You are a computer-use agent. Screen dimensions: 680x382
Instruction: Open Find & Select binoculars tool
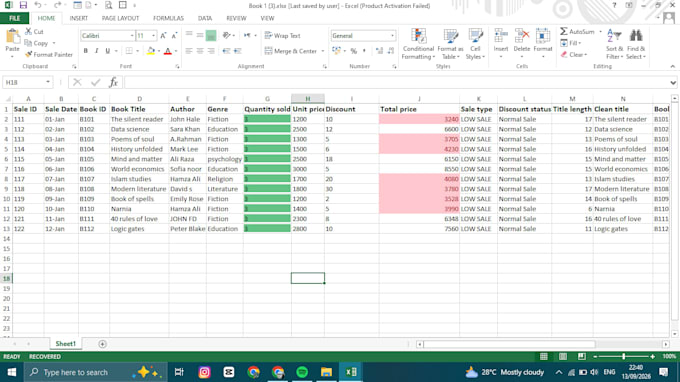636,44
